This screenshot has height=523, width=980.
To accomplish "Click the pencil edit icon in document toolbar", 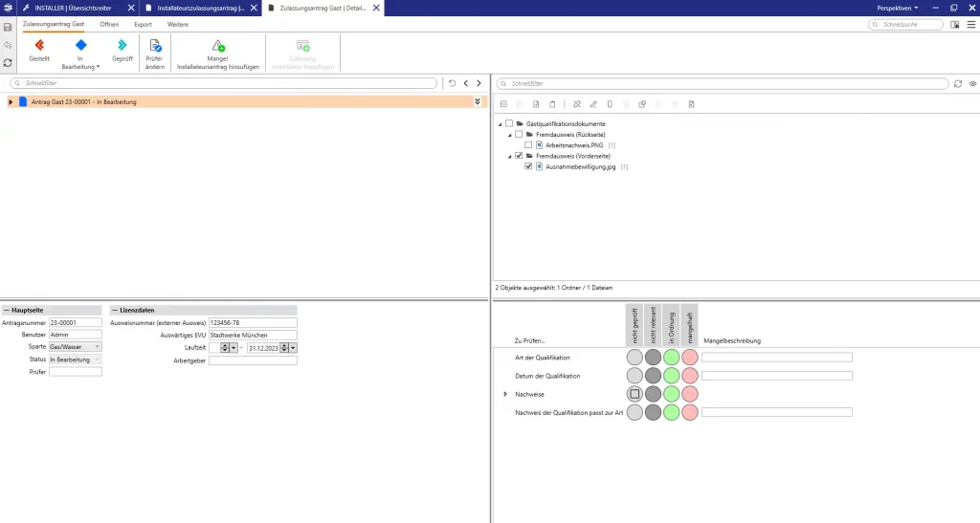I will click(593, 103).
